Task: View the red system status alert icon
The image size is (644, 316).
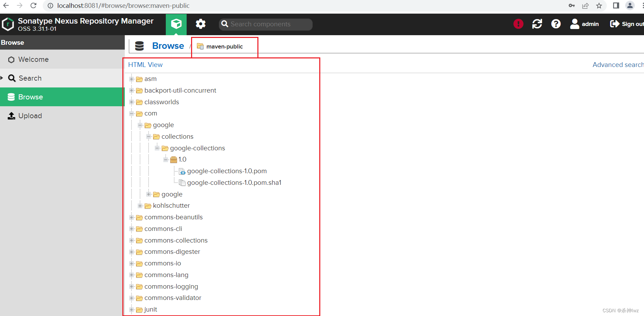Action: click(x=518, y=24)
